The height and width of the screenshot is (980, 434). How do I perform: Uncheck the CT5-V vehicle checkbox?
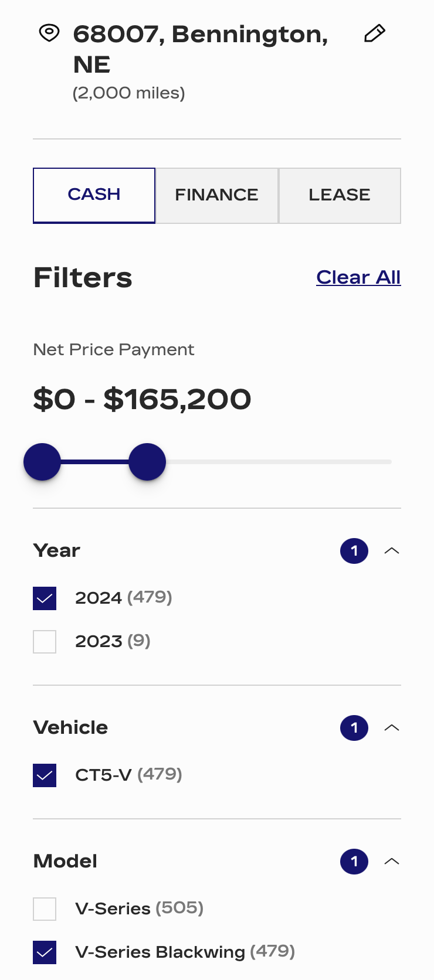coord(45,775)
